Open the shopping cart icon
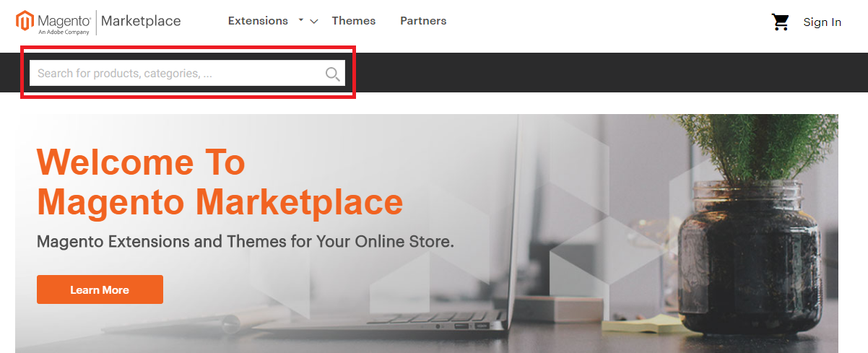The image size is (868, 353). (x=781, y=22)
